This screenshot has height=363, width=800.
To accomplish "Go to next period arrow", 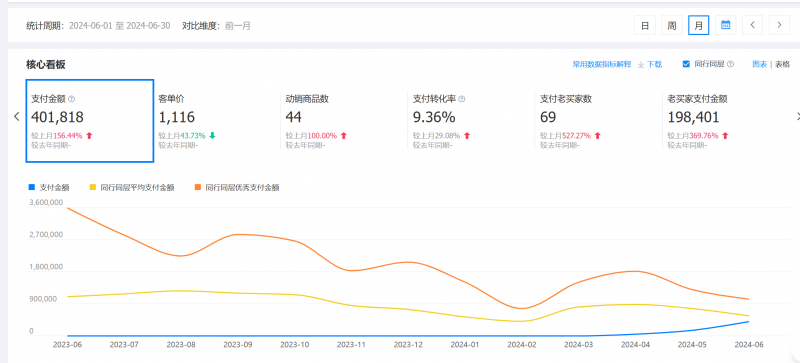I will [779, 25].
